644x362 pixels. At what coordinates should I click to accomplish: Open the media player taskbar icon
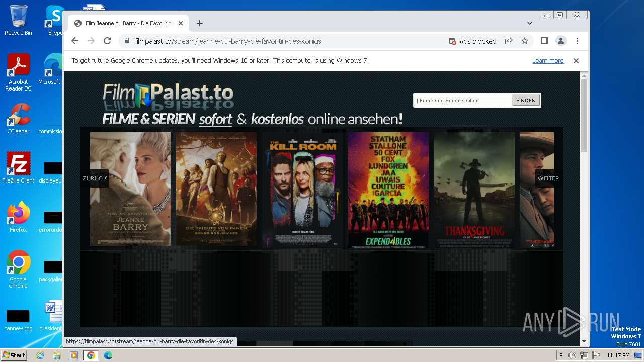(74, 355)
